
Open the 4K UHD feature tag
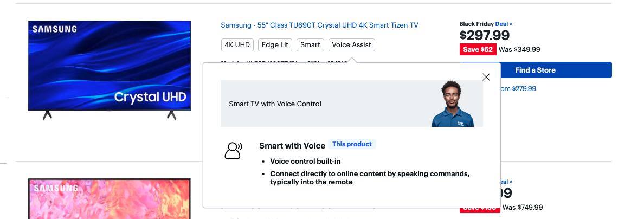pos(237,45)
